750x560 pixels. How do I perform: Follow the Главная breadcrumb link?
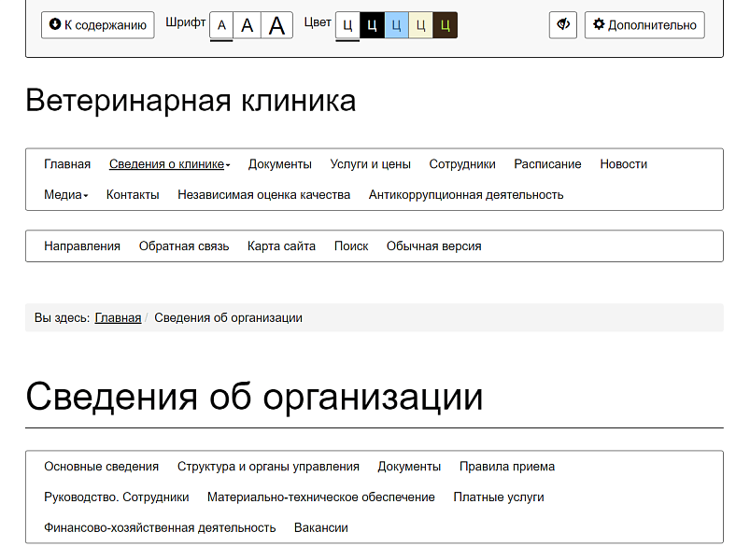tap(118, 317)
